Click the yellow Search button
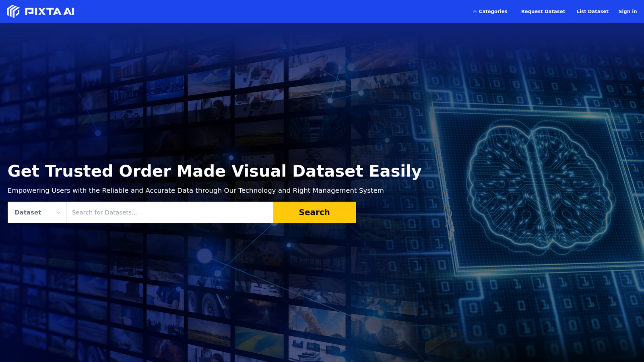This screenshot has height=362, width=644. click(x=314, y=212)
